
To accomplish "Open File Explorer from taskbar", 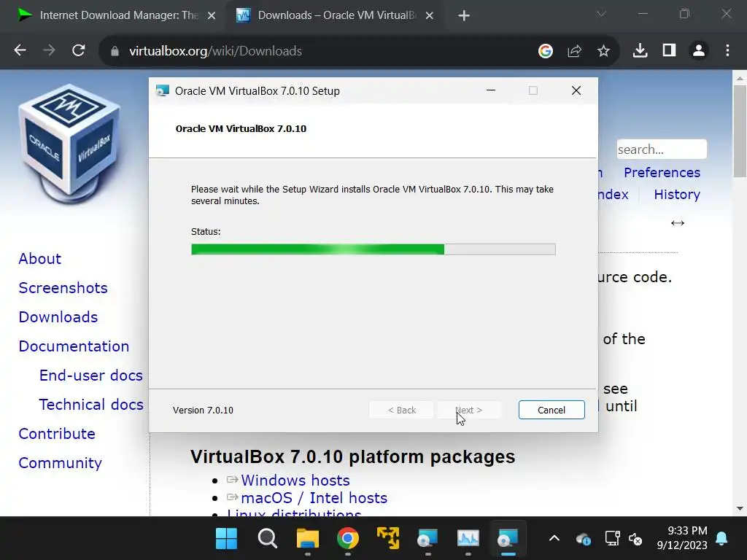I will [308, 539].
